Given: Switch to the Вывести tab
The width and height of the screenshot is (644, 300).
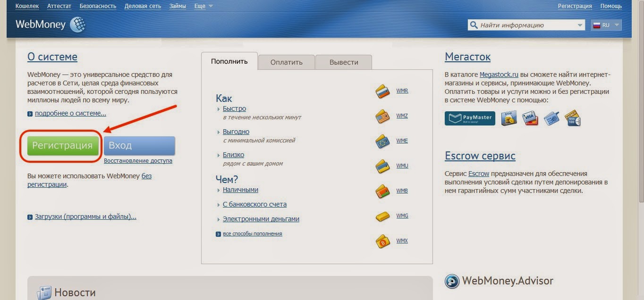Looking at the screenshot, I should tap(344, 62).
